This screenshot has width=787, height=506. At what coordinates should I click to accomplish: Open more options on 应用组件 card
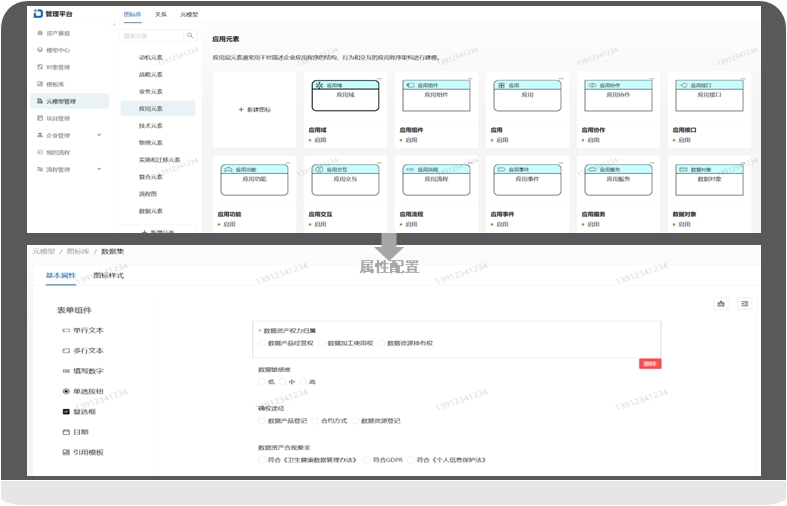click(470, 78)
